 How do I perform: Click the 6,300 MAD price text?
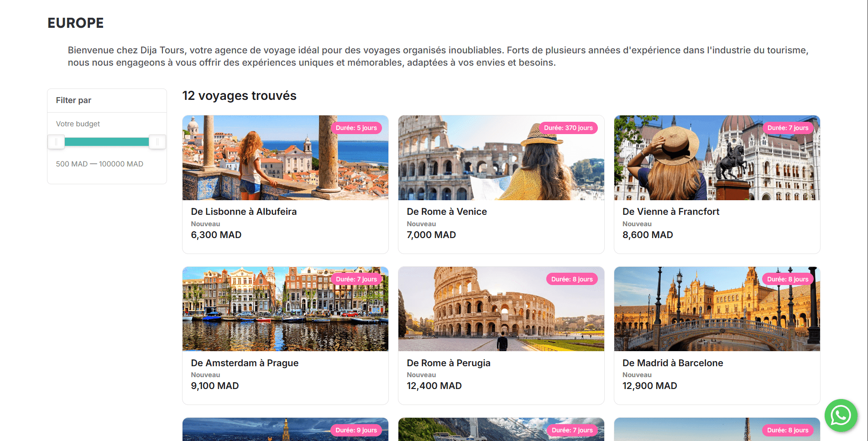pos(216,234)
